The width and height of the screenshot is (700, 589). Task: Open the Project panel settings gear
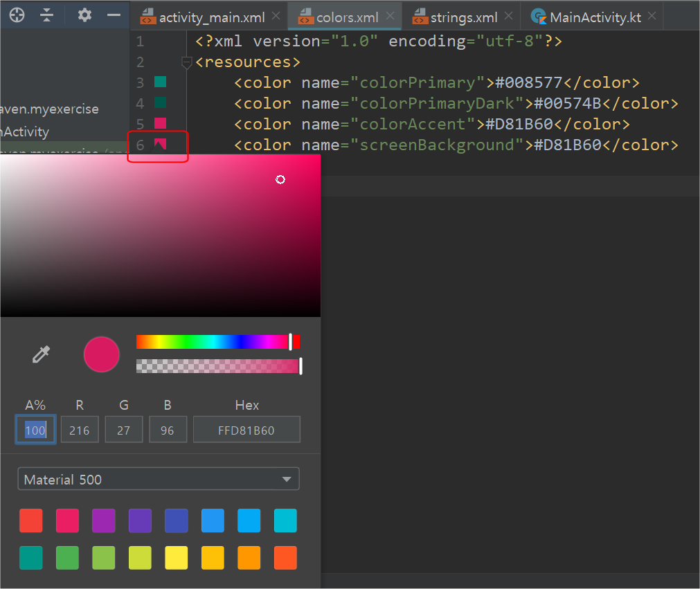click(84, 15)
